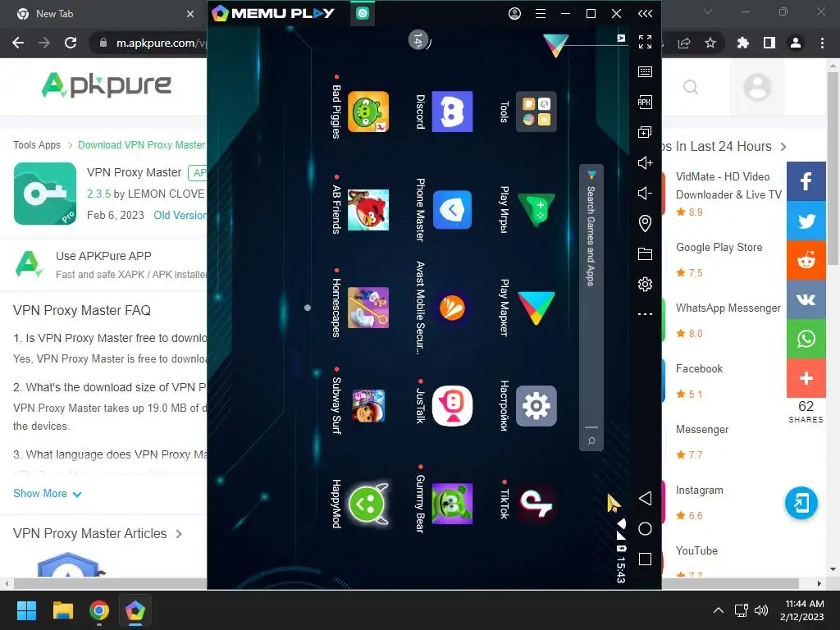This screenshot has height=630, width=840.
Task: Open the Phone Master app
Action: pyautogui.click(x=452, y=209)
